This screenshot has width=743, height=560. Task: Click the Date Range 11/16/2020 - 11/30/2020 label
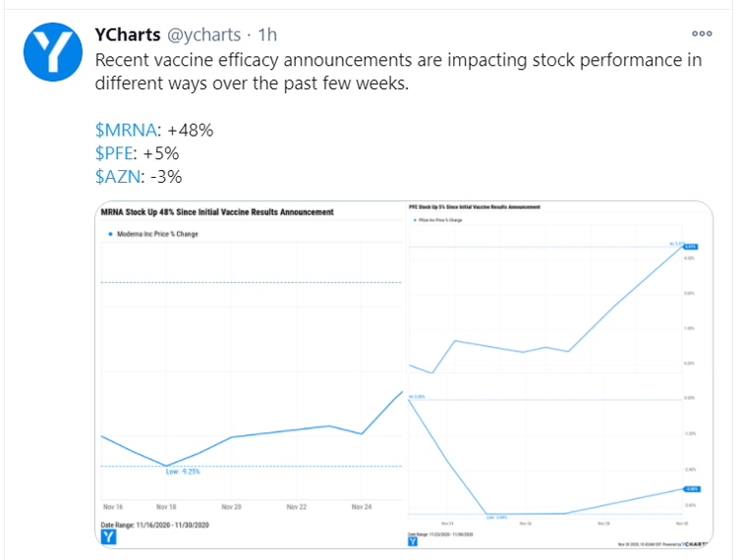coord(154,525)
